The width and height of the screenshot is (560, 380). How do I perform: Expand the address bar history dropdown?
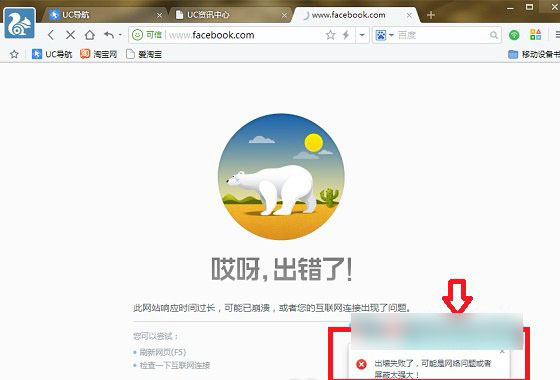[362, 35]
